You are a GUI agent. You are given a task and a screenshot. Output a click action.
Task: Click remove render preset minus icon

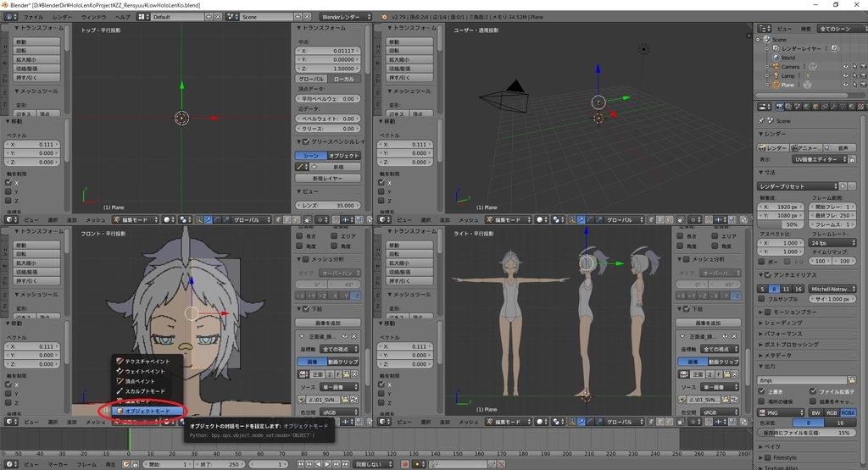(852, 186)
